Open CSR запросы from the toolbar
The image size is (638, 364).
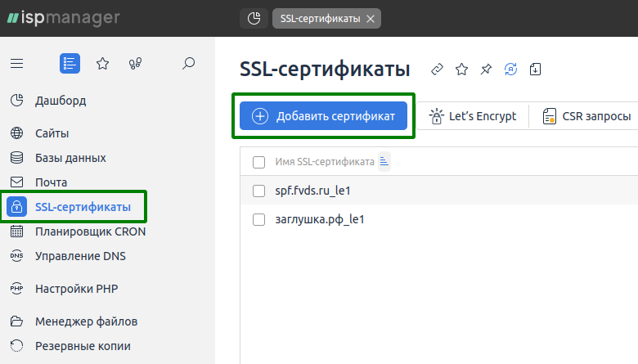(x=586, y=116)
